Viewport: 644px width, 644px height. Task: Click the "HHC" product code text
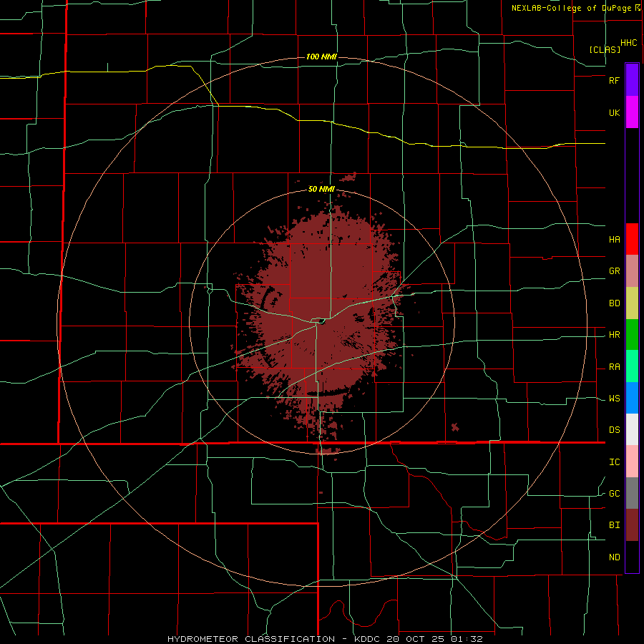[628, 43]
